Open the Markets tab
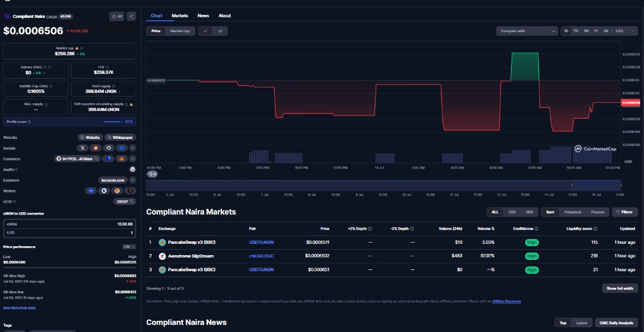Image resolution: width=644 pixels, height=332 pixels. 179,15
